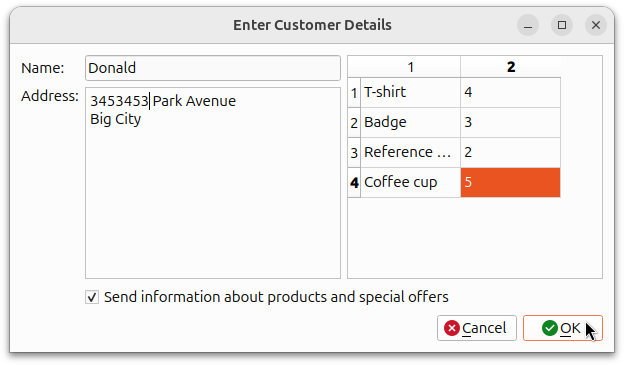Viewport: 624px width, 365px height.
Task: Minimize the Enter Customer Details window
Action: point(528,25)
